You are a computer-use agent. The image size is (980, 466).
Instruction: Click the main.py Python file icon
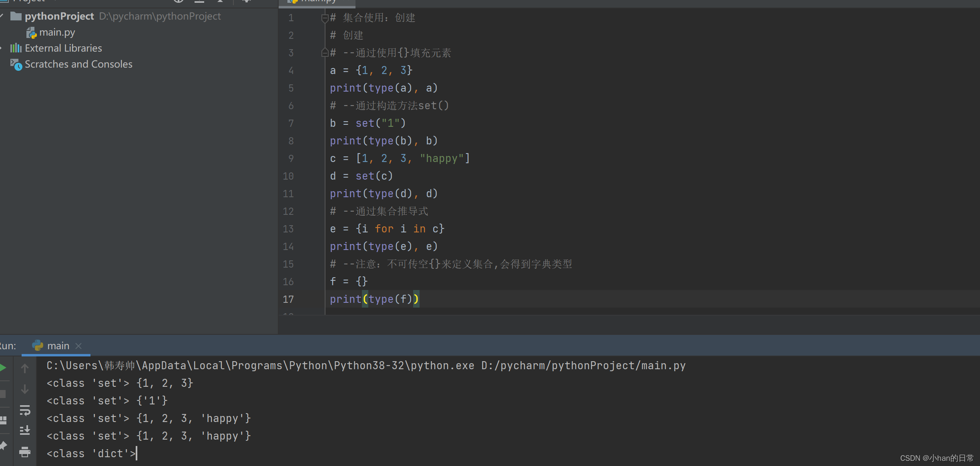pos(31,33)
